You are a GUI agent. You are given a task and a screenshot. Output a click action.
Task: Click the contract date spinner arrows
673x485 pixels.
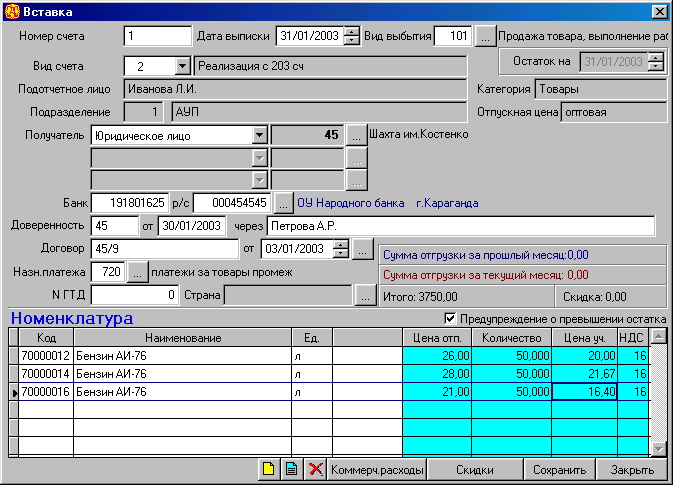coord(342,248)
